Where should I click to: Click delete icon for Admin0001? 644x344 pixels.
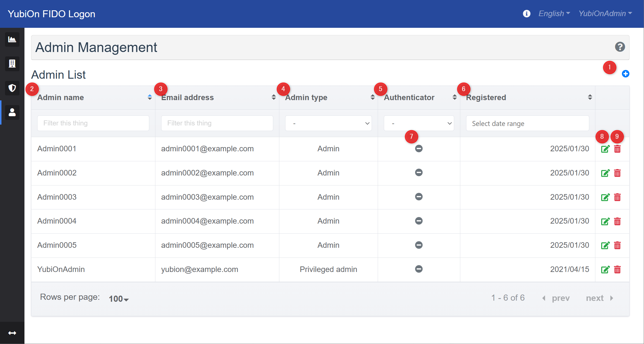(x=618, y=149)
